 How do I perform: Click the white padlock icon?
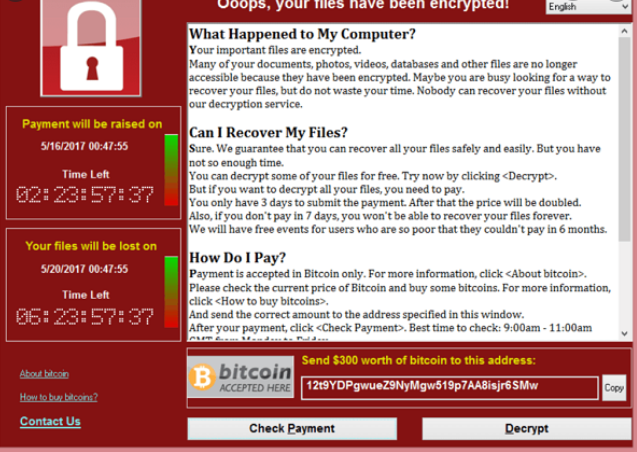[x=91, y=45]
